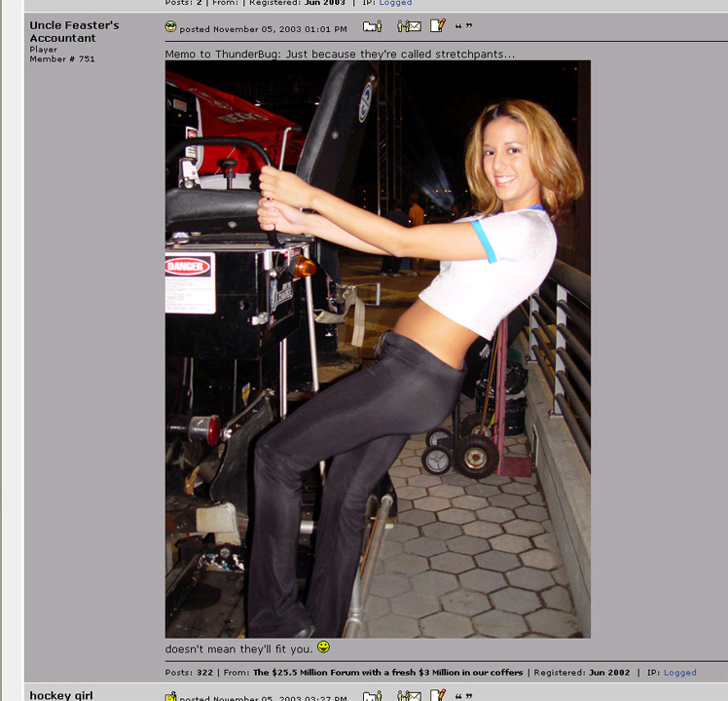
Task: Click sunglasses smiley beside 01:01 PM post date
Action: (171, 26)
